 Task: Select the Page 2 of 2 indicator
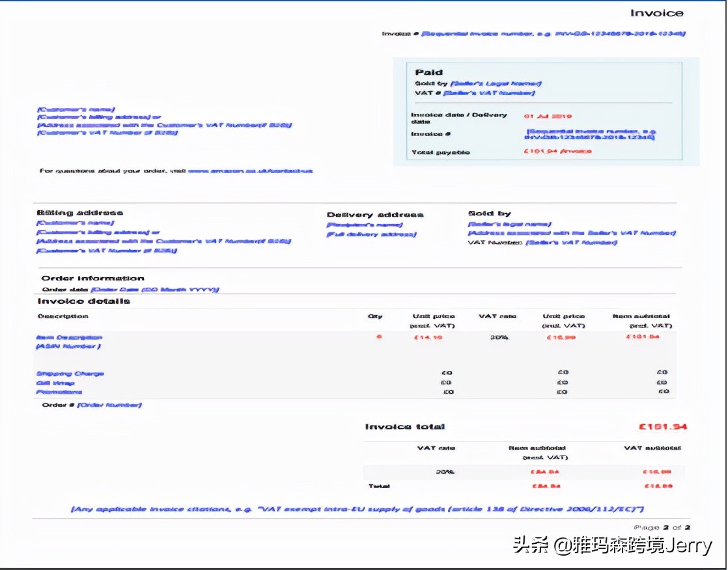coord(660,526)
